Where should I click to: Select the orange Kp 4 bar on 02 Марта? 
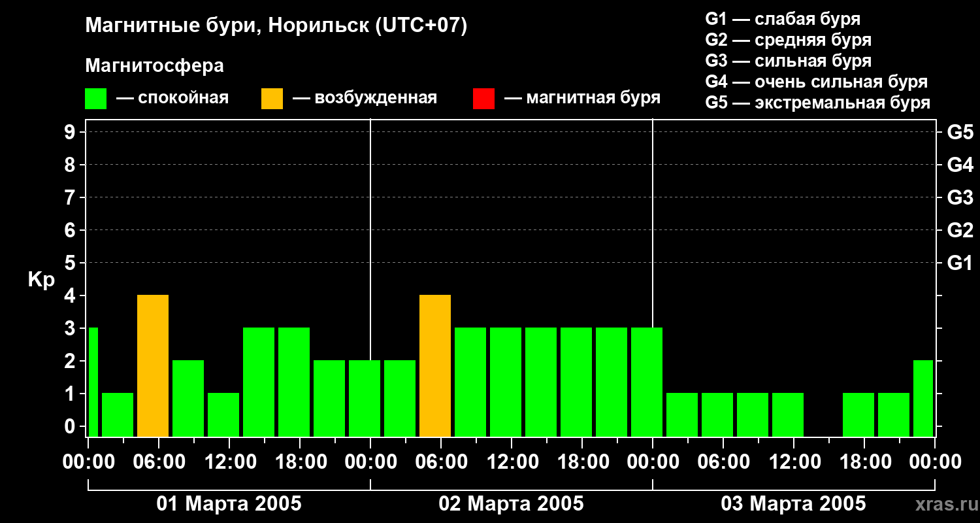(x=435, y=365)
